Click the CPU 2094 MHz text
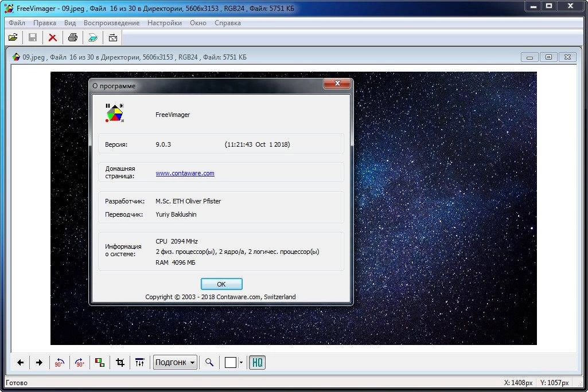588x392 pixels. pos(177,241)
